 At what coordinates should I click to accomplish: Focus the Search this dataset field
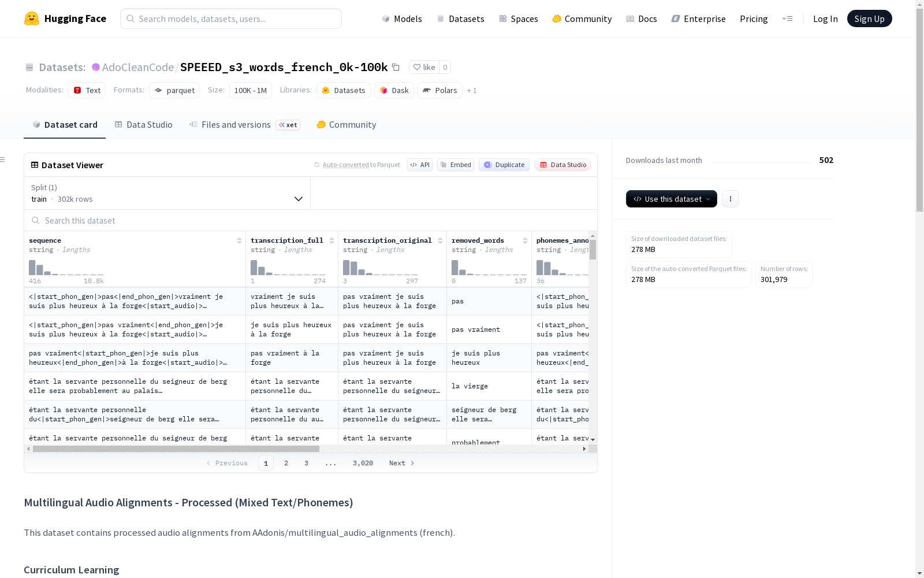pyautogui.click(x=311, y=220)
